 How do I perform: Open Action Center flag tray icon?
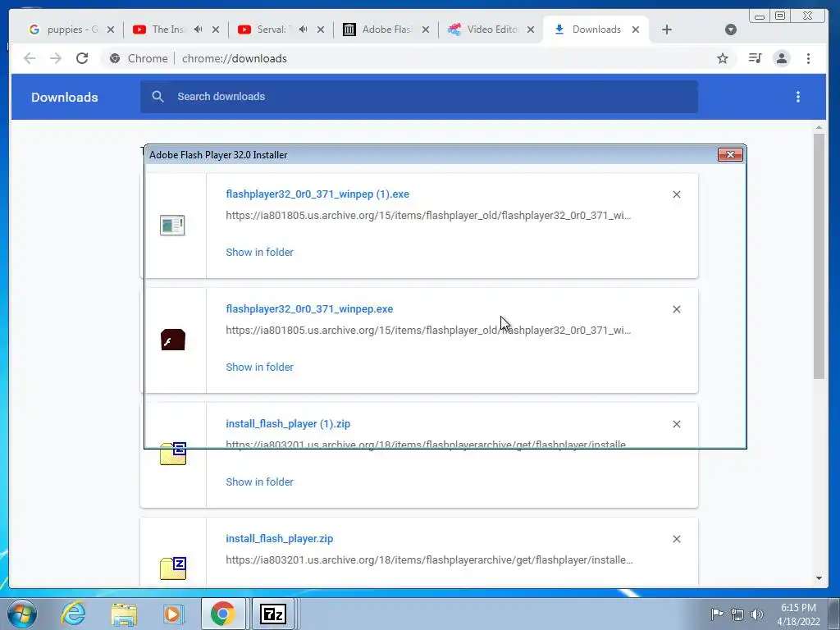pyautogui.click(x=717, y=614)
